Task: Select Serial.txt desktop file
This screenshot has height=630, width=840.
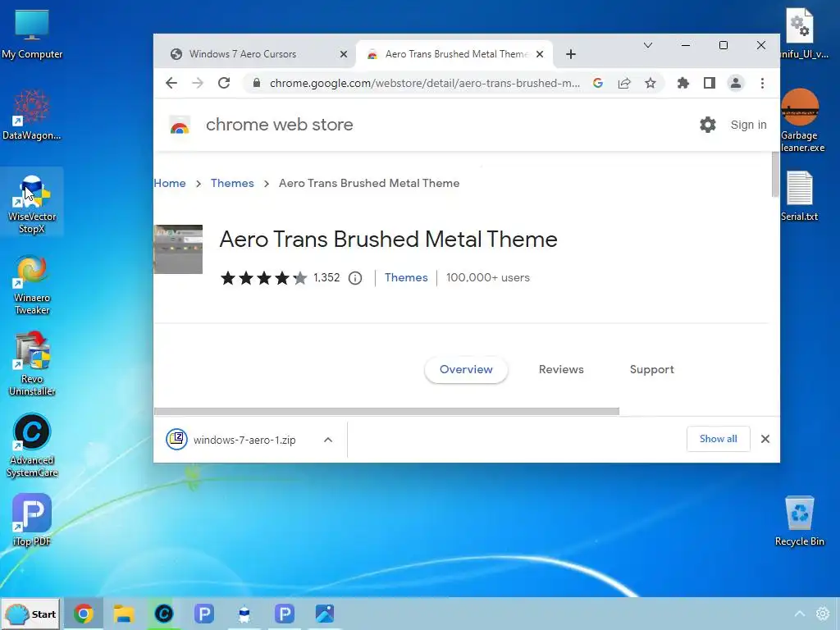Action: (x=799, y=196)
